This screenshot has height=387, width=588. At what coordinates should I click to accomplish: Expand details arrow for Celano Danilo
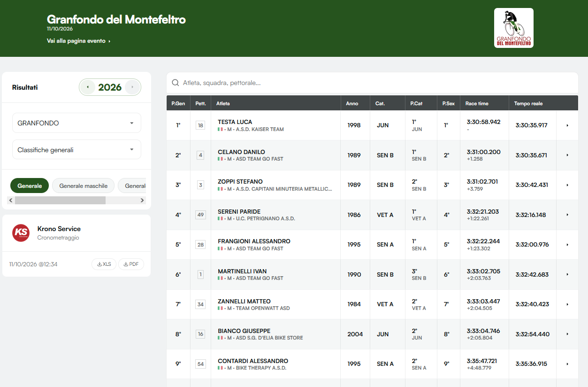coord(567,155)
